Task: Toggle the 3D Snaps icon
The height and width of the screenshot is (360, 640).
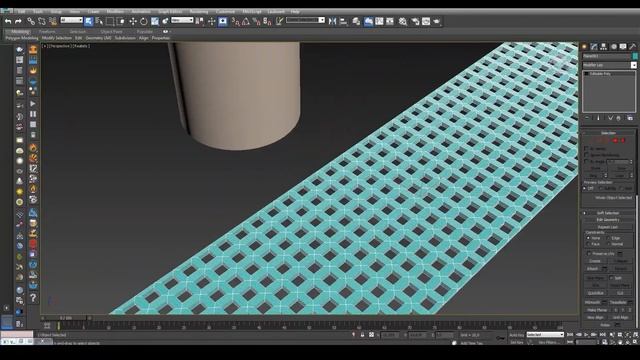Action: click(236, 21)
